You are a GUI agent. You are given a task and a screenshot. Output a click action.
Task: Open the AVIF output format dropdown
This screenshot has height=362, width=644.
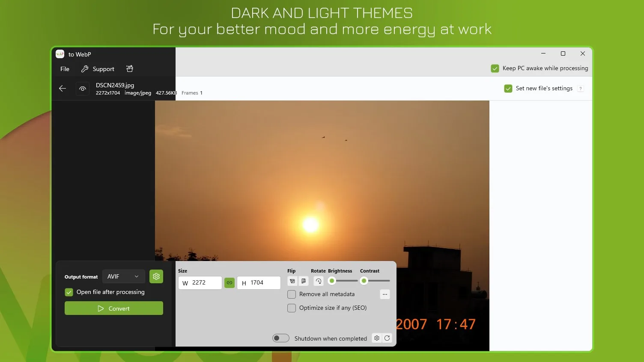point(123,276)
